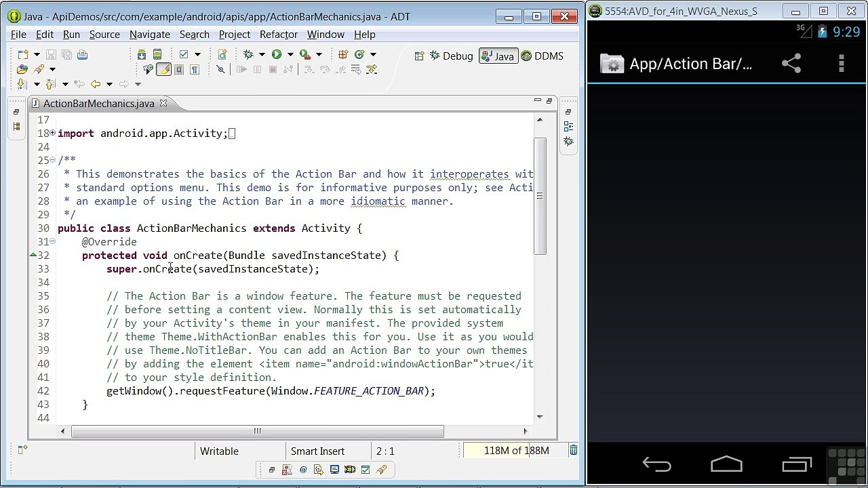This screenshot has height=488, width=868.
Task: Click the Search flashlight icon
Action: coord(39,69)
